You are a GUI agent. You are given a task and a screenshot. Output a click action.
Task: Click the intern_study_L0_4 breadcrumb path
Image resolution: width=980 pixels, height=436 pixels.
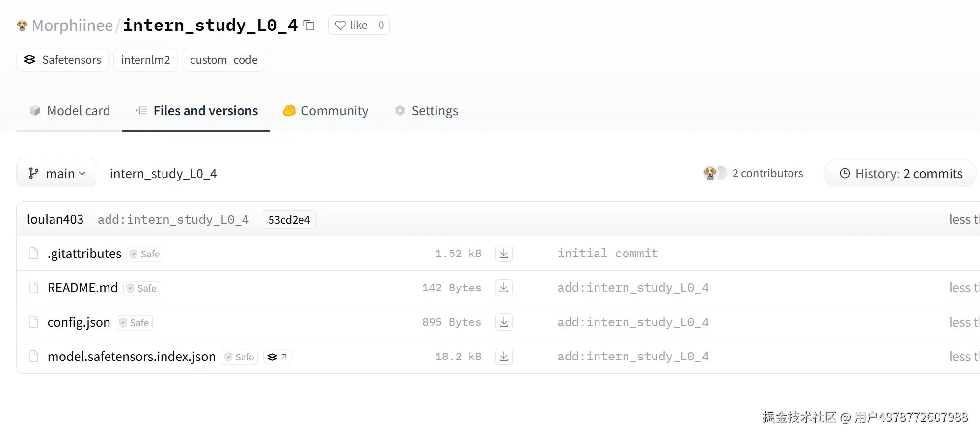pyautogui.click(x=163, y=174)
